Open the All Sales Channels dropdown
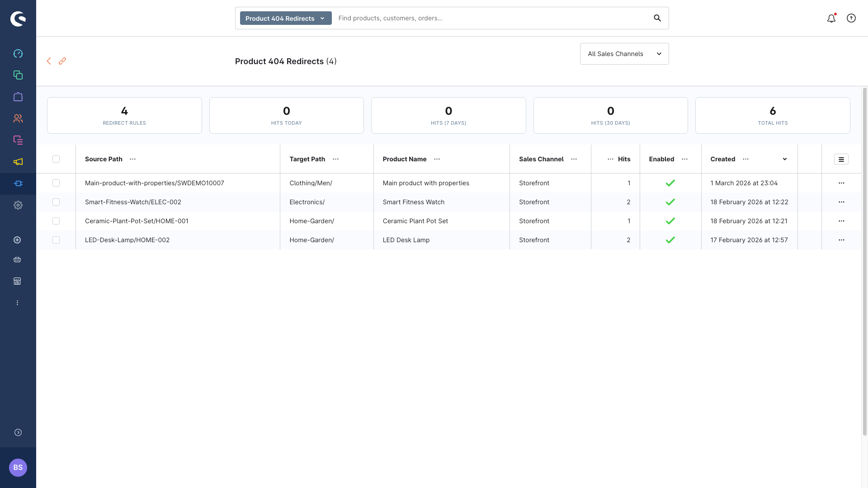 coord(624,54)
